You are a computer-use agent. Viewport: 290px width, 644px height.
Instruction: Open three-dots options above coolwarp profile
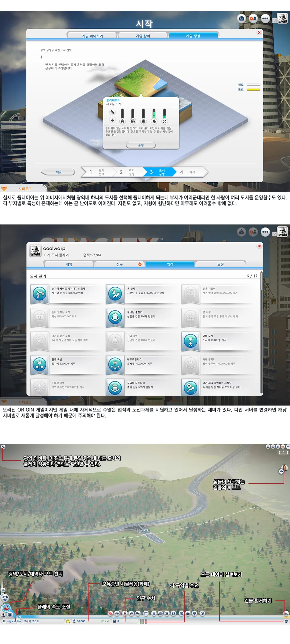click(x=265, y=232)
